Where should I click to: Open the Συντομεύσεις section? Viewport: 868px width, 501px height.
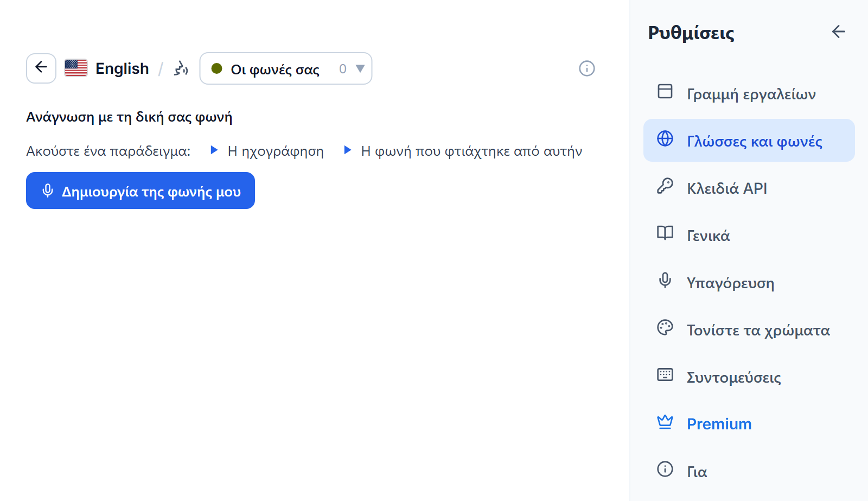749,377
